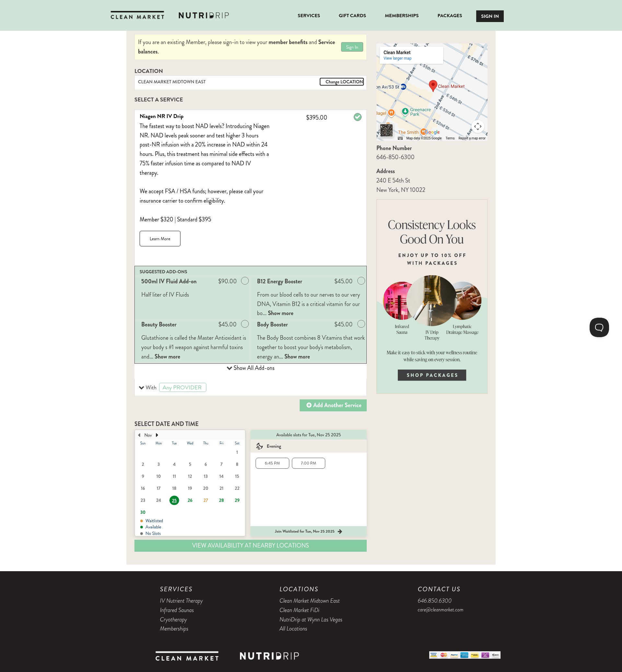Select November 26 in the calendar
Screen dimensions: 622x672
click(x=190, y=501)
